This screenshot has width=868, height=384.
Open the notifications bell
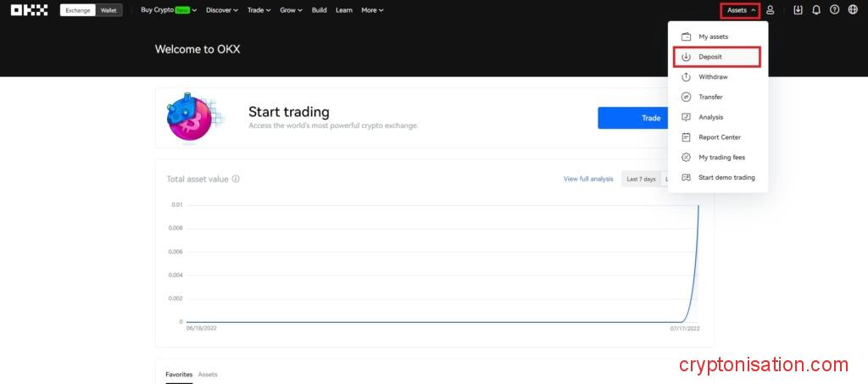tap(816, 10)
